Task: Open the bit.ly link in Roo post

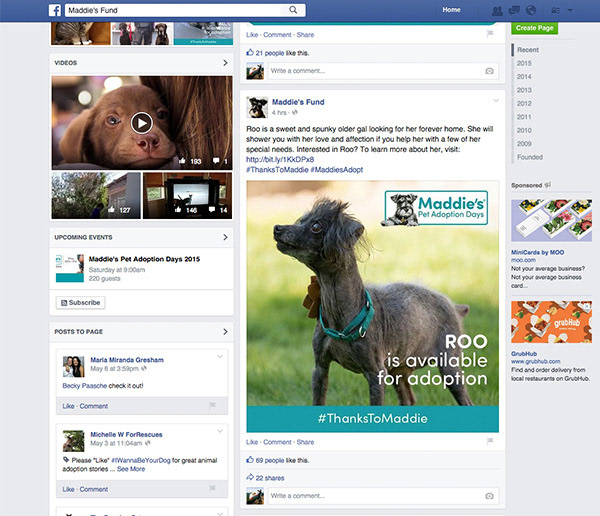Action: point(280,159)
